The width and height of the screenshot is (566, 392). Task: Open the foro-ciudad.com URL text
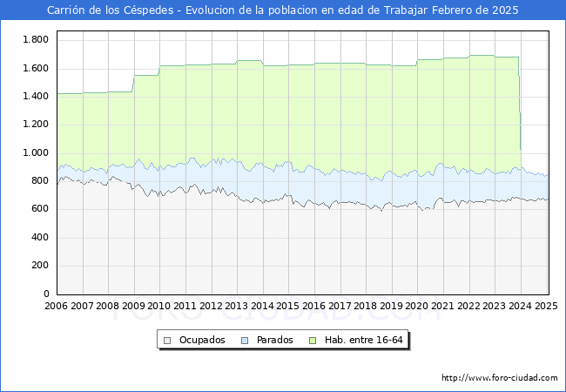(x=500, y=378)
